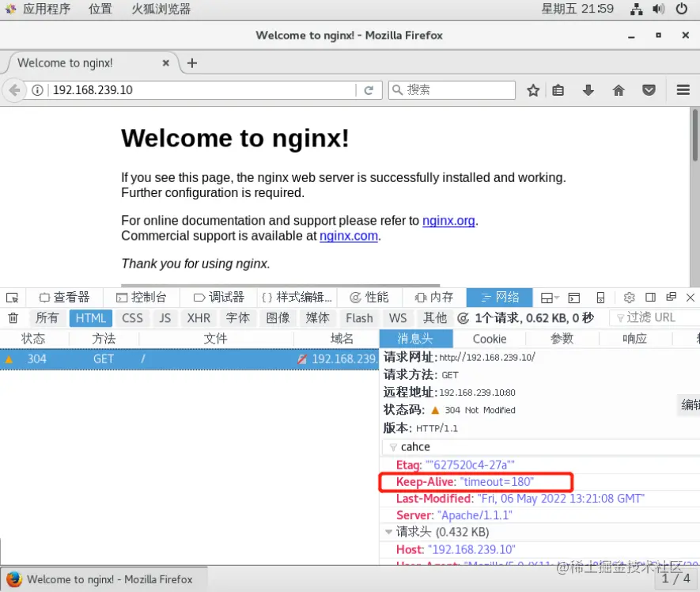Sort requests by 文件 column header
This screenshot has width=700, height=592.
216,339
